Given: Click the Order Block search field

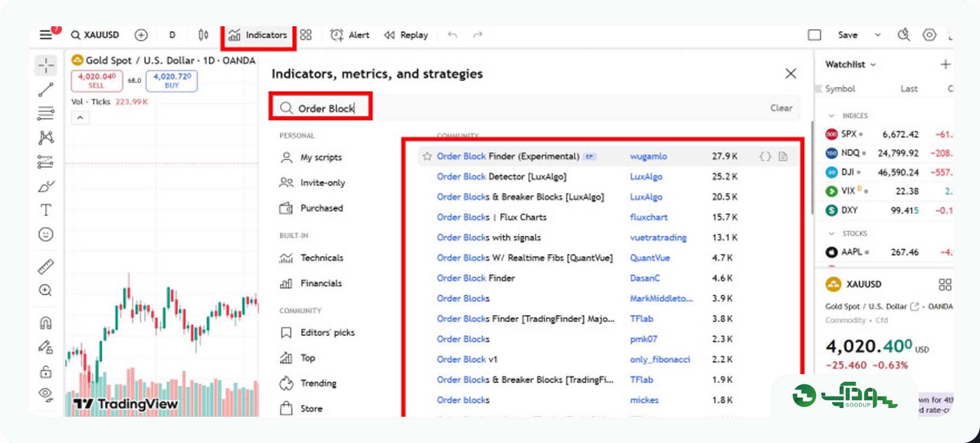Looking at the screenshot, I should click(535, 108).
